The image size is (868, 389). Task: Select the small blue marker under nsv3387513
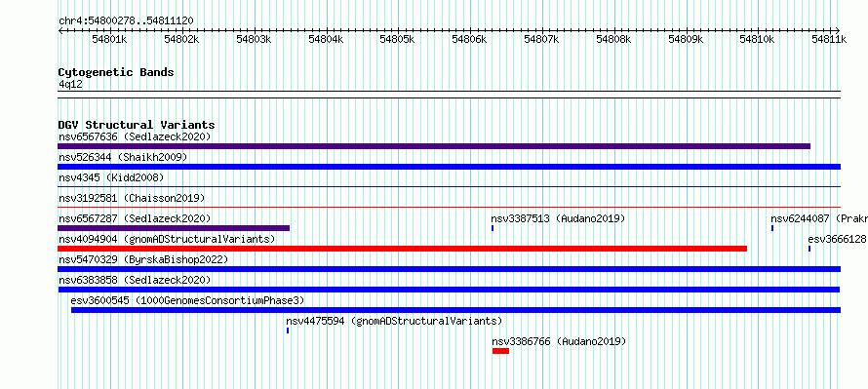pos(493,228)
